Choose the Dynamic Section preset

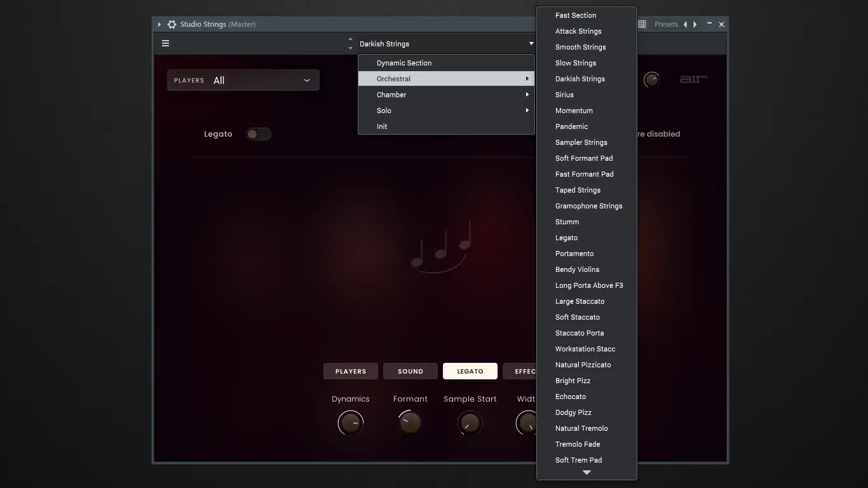[446, 63]
